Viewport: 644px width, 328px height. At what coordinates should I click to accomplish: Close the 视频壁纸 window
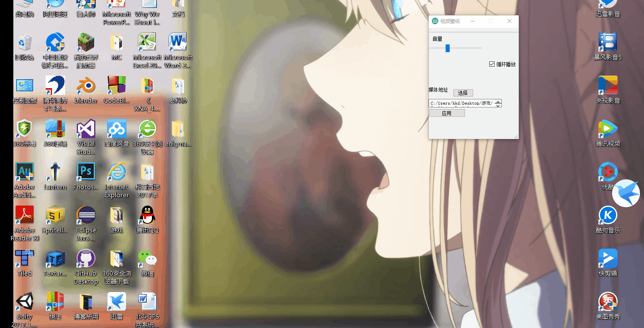coord(509,21)
